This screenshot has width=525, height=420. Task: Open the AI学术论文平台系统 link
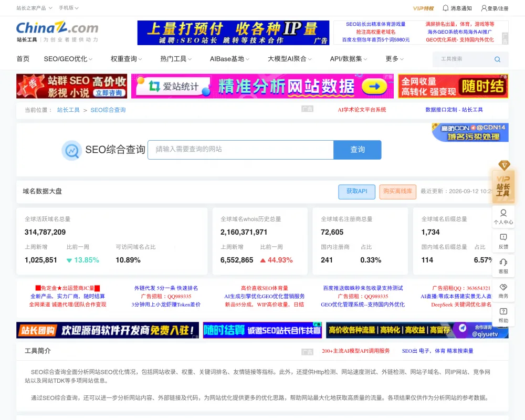point(362,110)
